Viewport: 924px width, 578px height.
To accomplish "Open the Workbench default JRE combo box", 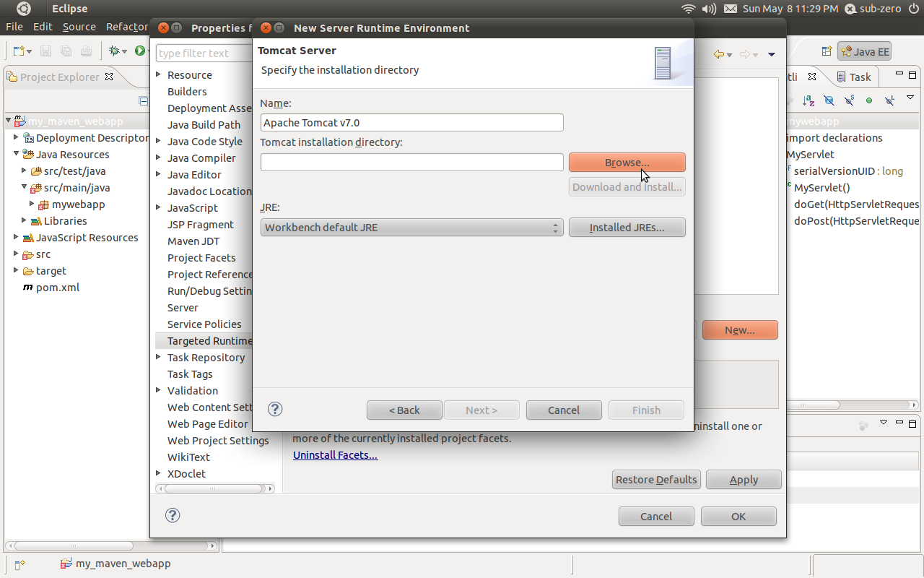I will coord(411,228).
